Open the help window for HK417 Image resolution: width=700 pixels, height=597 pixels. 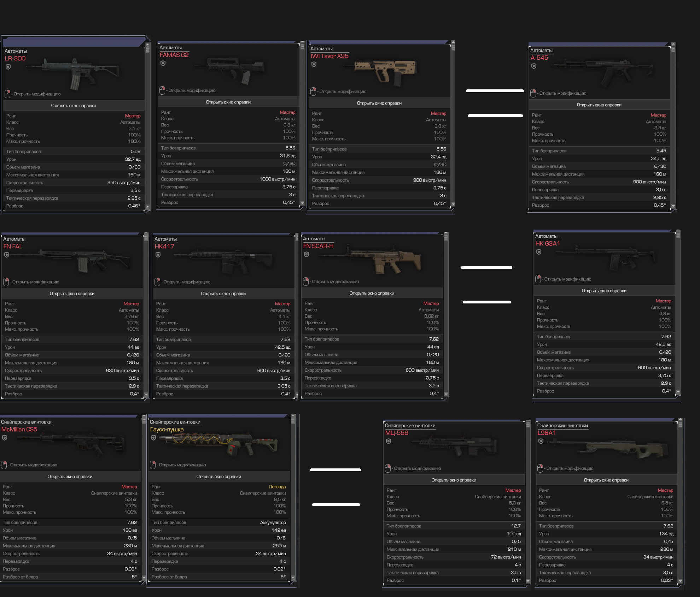tap(223, 294)
